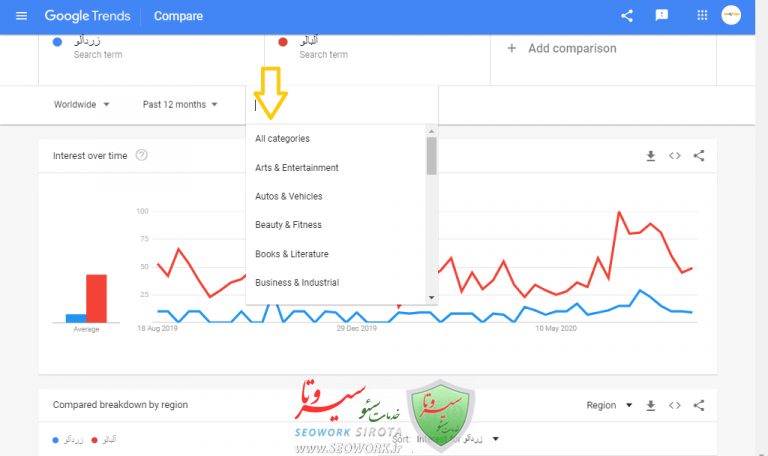Open the Google apps grid
This screenshot has height=456, width=768.
point(702,16)
